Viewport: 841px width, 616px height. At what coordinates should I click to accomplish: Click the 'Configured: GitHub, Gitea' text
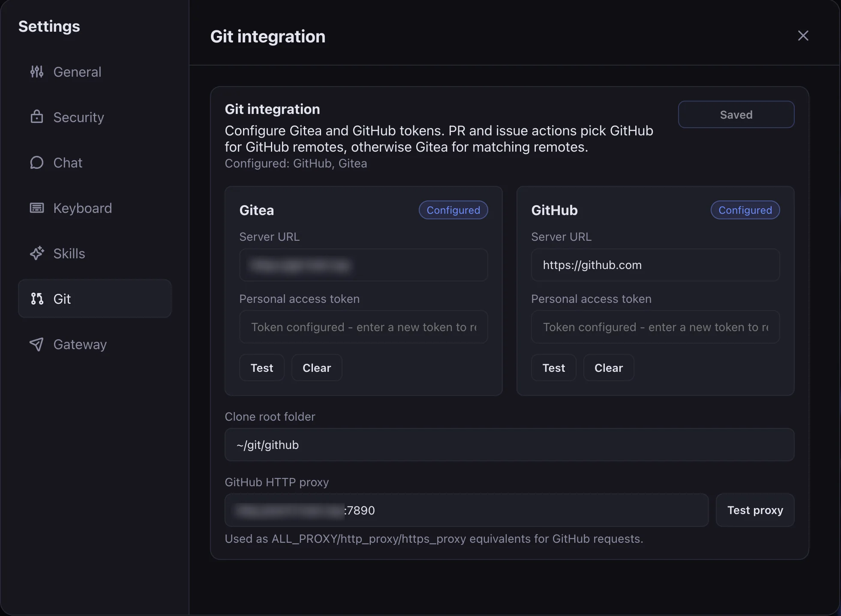coord(296,164)
